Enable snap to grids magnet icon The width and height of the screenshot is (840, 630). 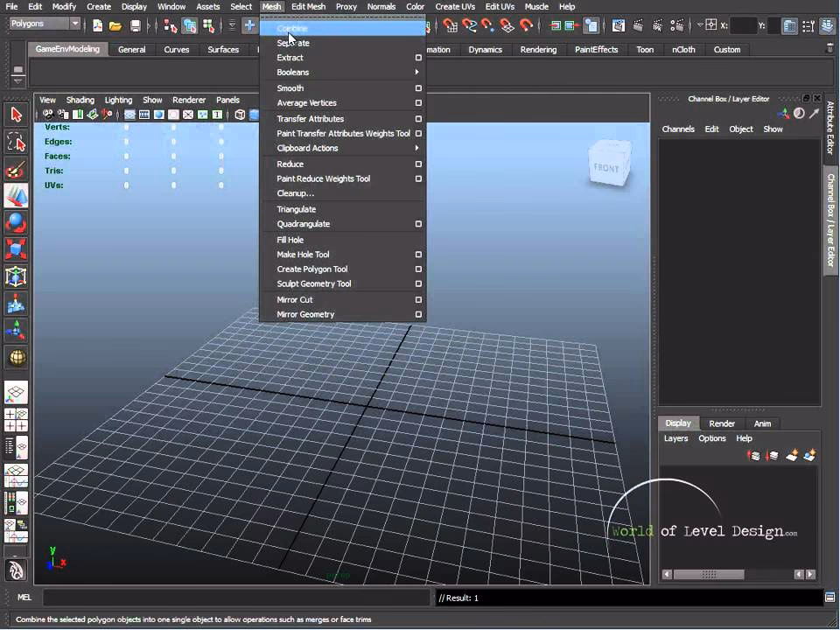451,25
